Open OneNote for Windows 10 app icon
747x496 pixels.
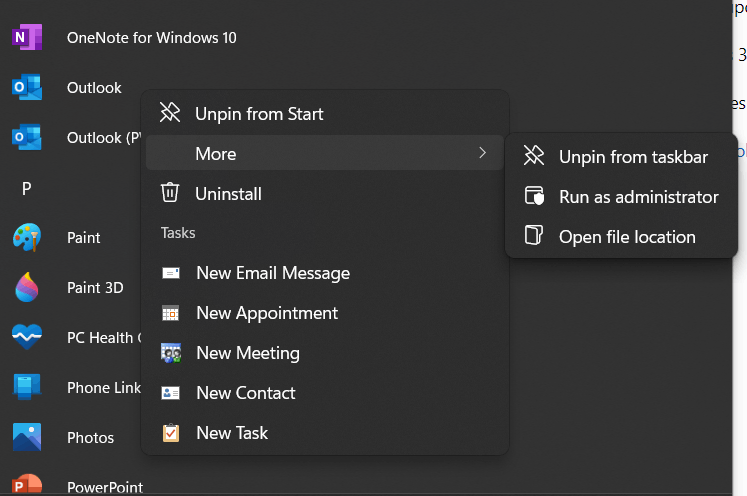click(x=27, y=38)
